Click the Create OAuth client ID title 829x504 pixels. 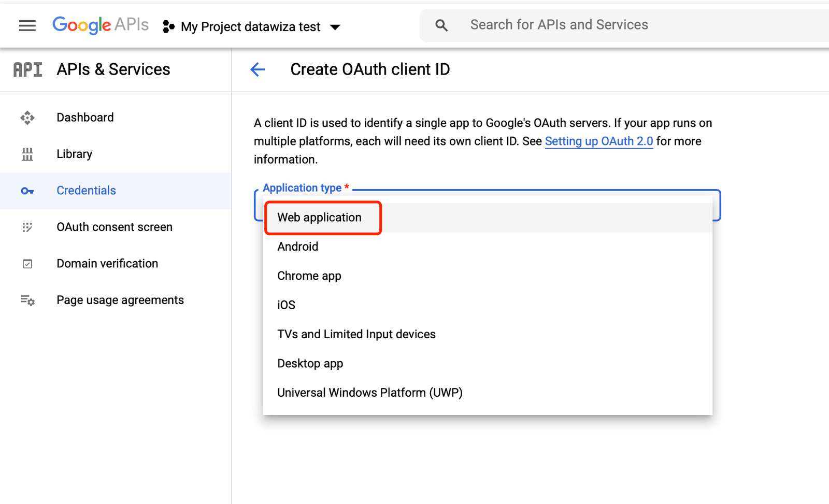(370, 69)
